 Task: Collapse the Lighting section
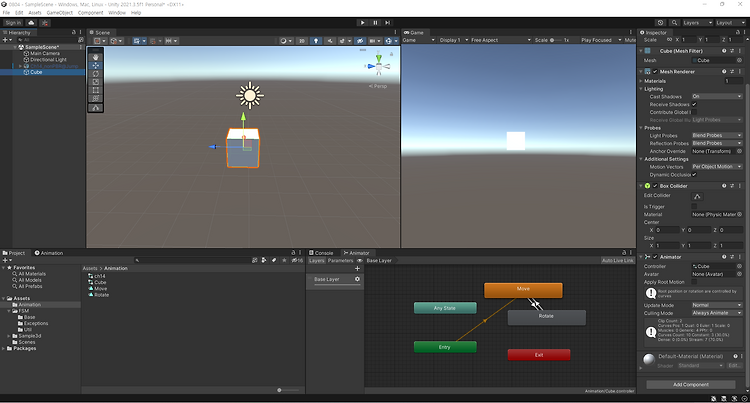pyautogui.click(x=641, y=89)
